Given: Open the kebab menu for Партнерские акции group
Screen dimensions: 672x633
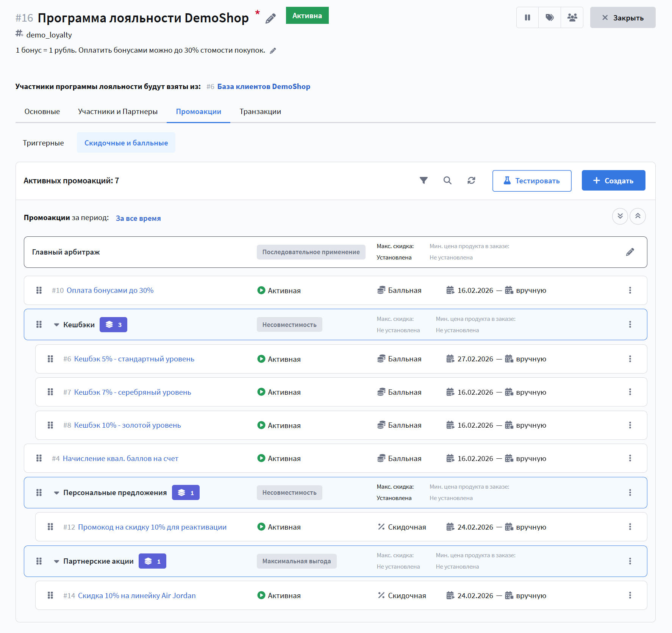Looking at the screenshot, I should pos(630,561).
